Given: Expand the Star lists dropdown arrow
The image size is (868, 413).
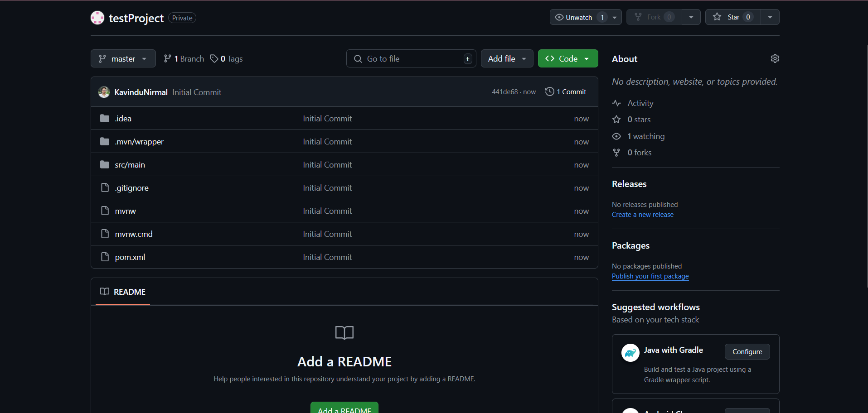Looking at the screenshot, I should pyautogui.click(x=770, y=17).
